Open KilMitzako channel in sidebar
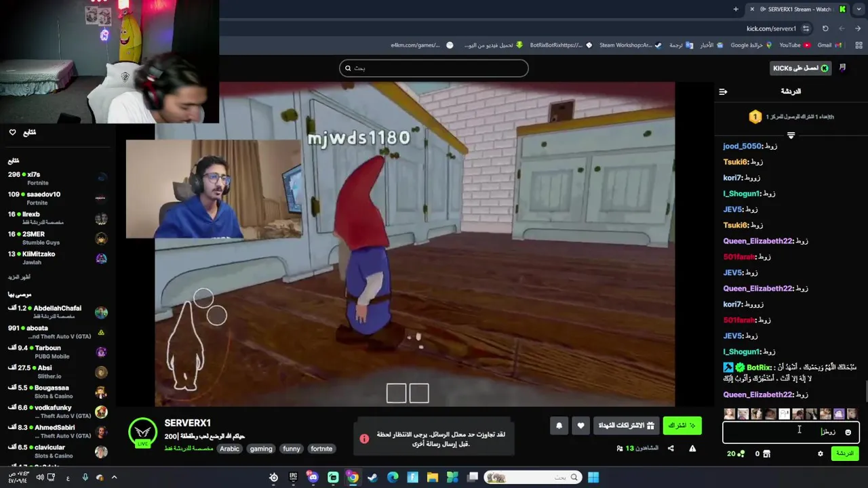 pos(58,258)
